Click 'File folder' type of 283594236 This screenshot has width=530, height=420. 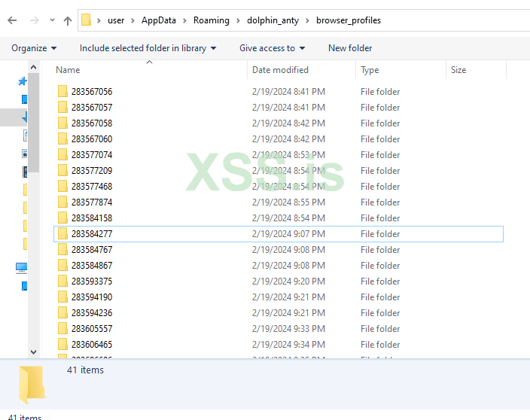click(x=380, y=313)
